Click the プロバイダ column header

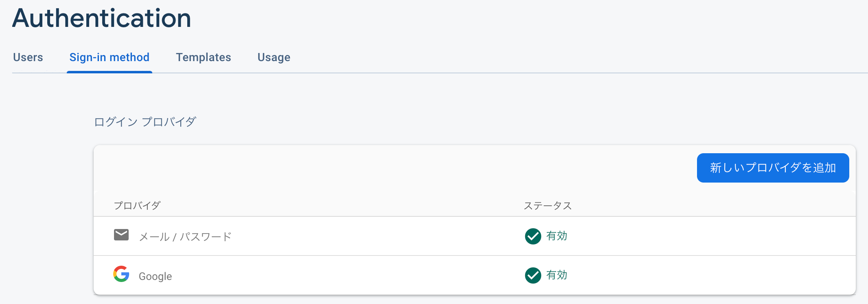(137, 205)
